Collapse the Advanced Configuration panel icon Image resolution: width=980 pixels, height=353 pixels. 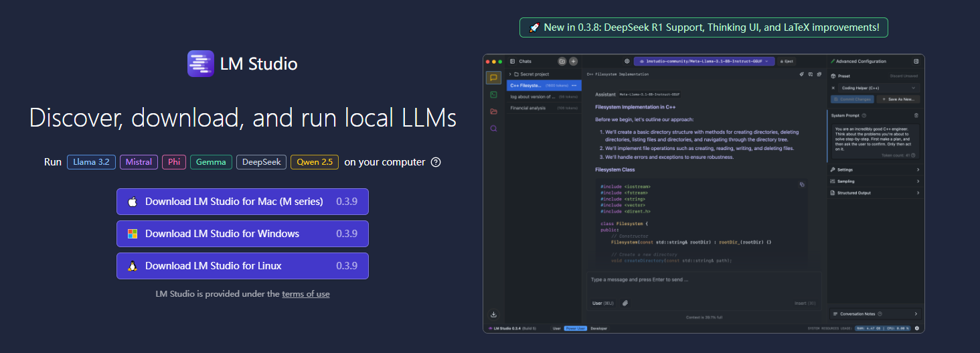[x=916, y=61]
